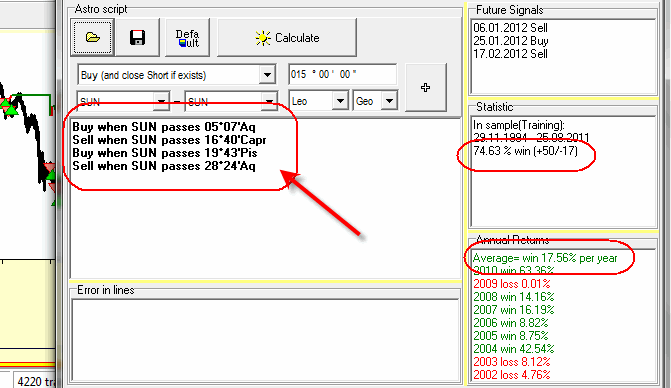The width and height of the screenshot is (671, 388).
Task: Click inside the Error in lines box
Action: [265, 340]
